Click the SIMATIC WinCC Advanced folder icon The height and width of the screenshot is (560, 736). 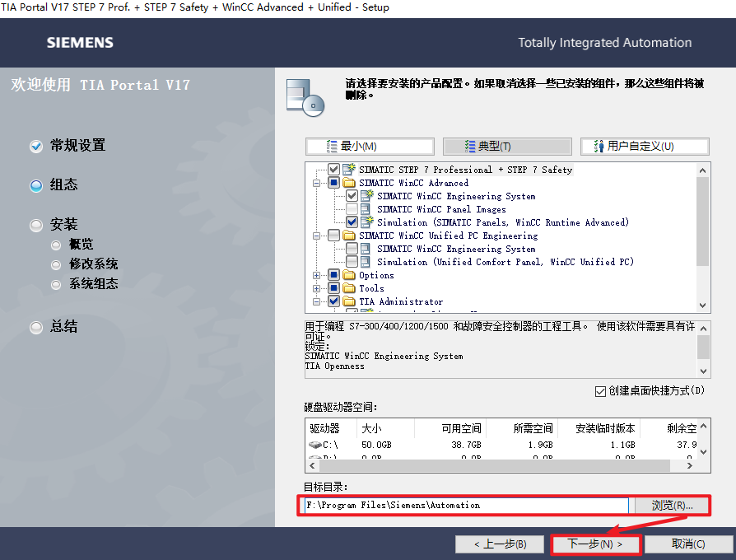[x=349, y=183]
